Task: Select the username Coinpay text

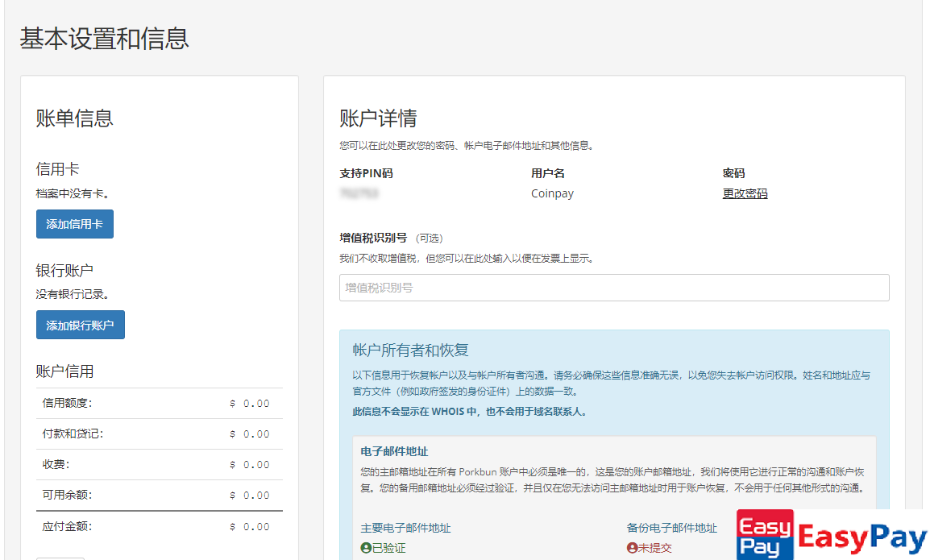Action: [x=552, y=193]
